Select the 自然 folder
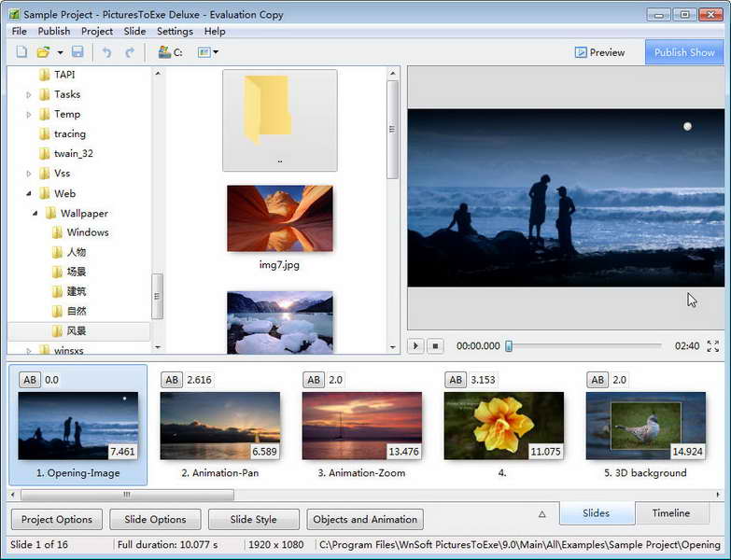731x560 pixels. (69, 311)
